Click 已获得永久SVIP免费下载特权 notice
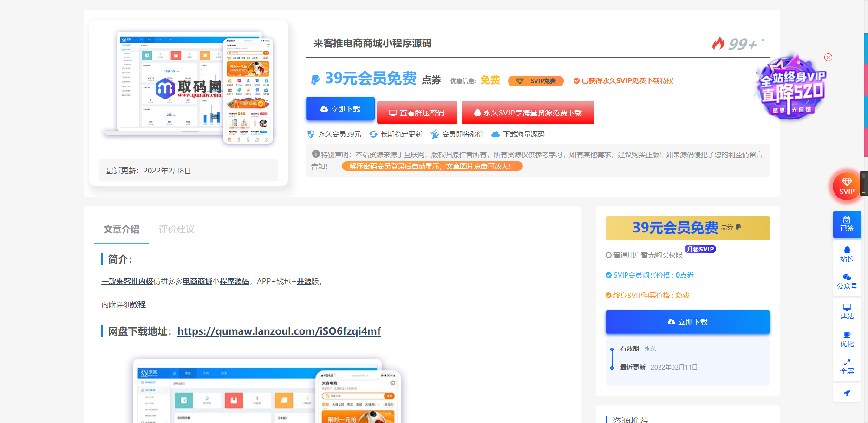Viewport: 868px width, 423px height. click(x=623, y=81)
